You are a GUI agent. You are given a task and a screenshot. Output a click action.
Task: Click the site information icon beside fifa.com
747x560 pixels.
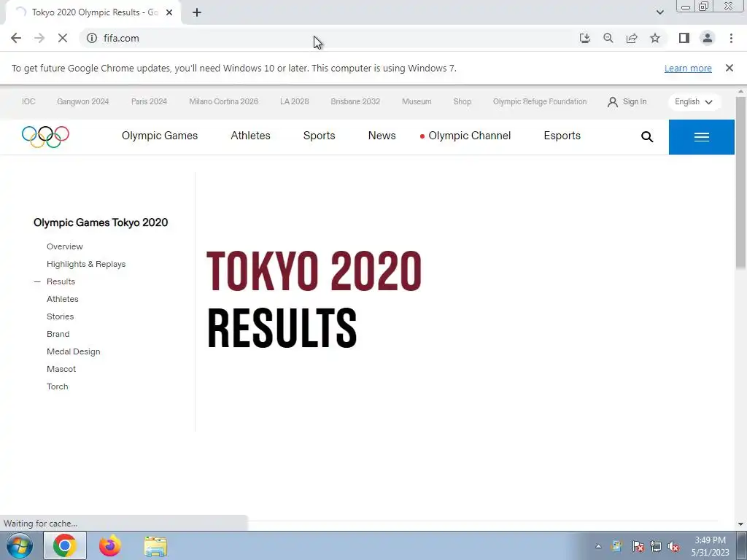(x=92, y=38)
